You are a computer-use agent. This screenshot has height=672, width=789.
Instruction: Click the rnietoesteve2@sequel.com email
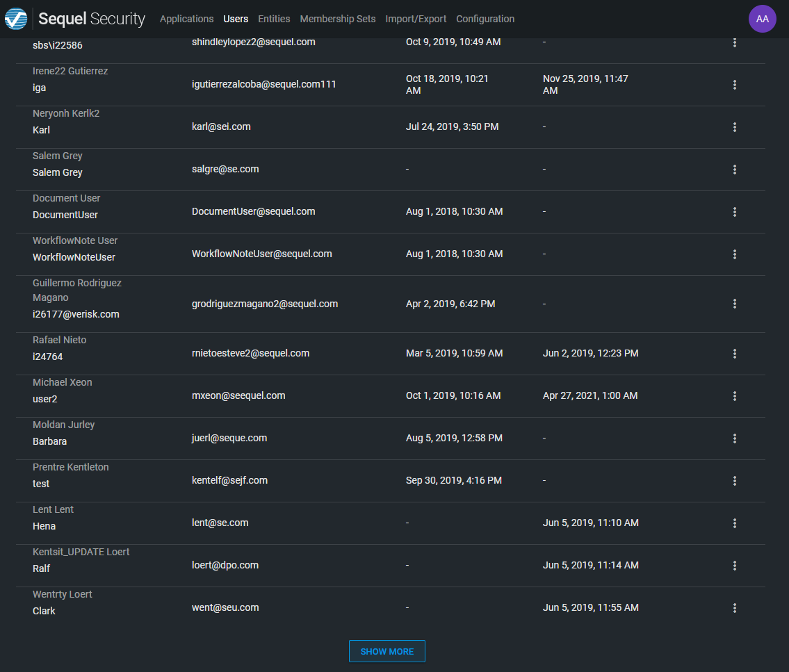coord(250,353)
